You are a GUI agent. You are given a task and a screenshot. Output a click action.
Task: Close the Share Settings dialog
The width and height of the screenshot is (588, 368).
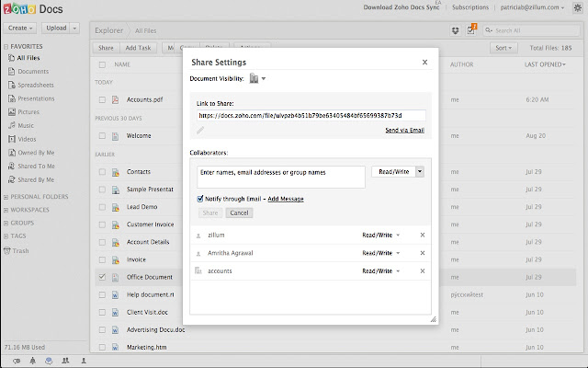424,63
